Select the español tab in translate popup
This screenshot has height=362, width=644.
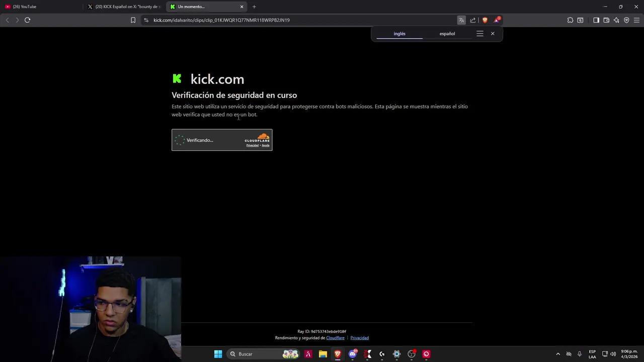447,34
